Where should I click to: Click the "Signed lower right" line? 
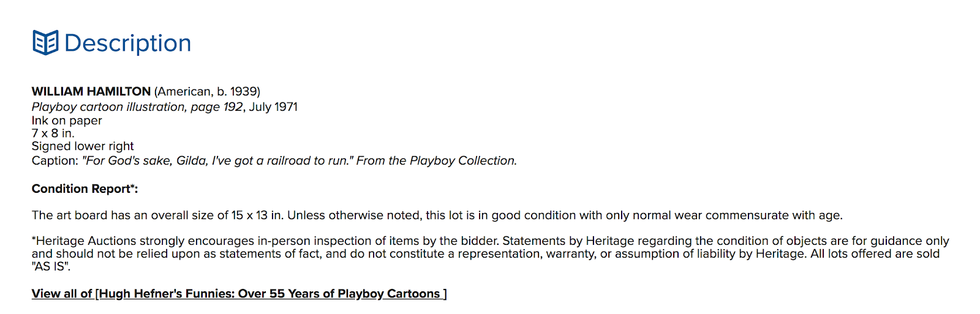coord(83,146)
